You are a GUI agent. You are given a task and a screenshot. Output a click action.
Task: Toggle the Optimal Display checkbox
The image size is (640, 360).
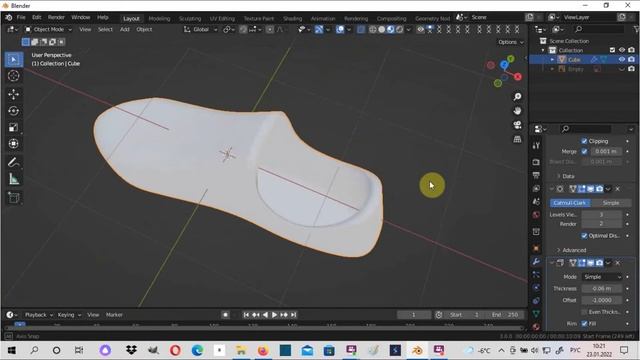pyautogui.click(x=584, y=236)
